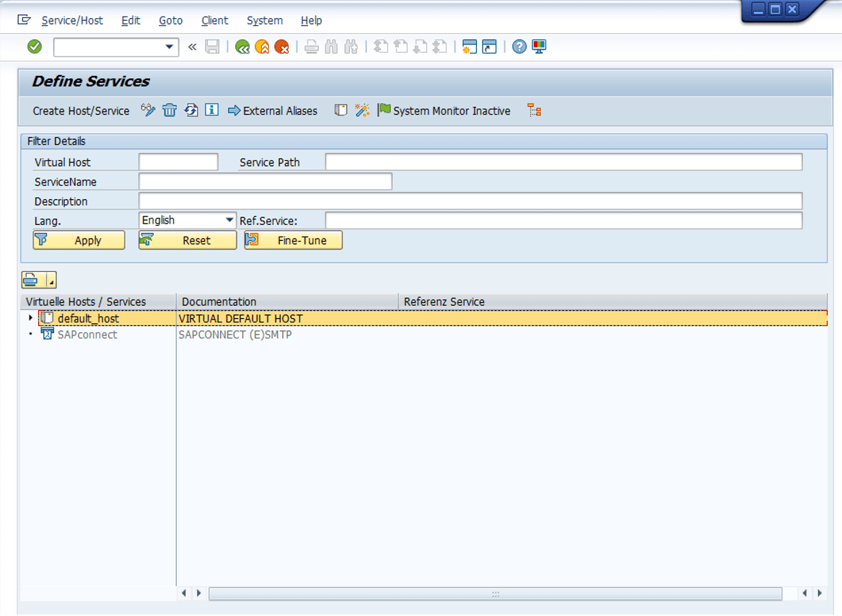Click the Fine-Tune button
This screenshot has width=842, height=616.
(293, 240)
